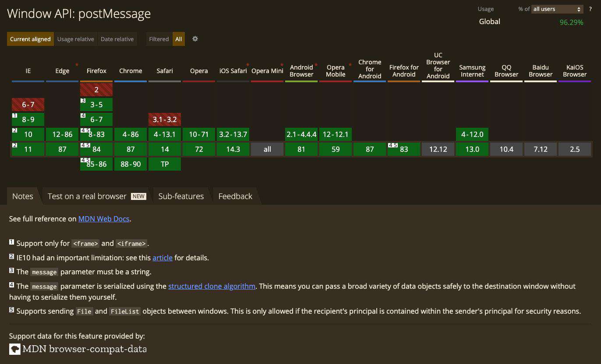Select Opera Mobile 12-12.1 cell
This screenshot has height=364, width=601.
tap(336, 134)
